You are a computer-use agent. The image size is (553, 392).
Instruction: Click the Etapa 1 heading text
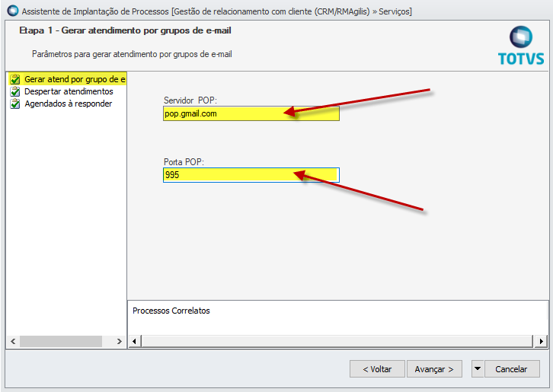point(125,30)
